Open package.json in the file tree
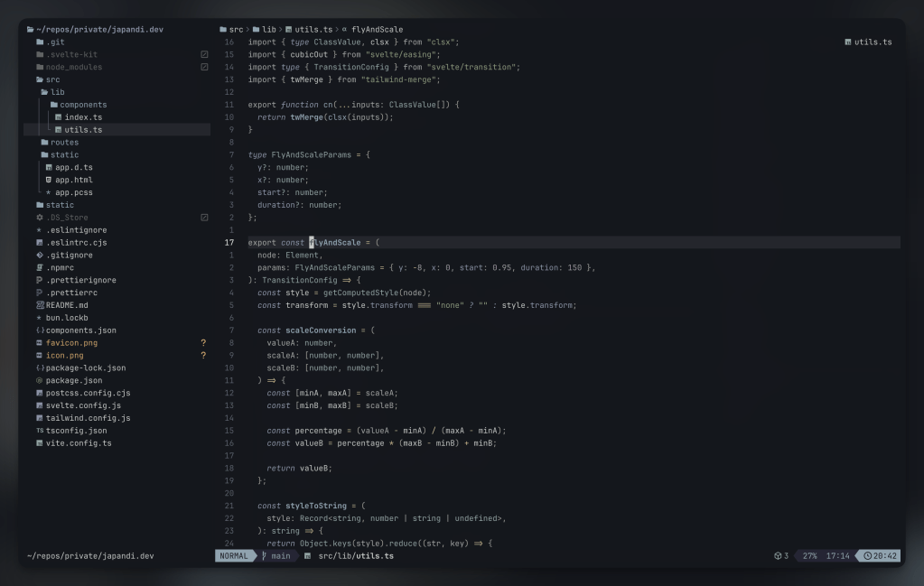Screen dimensions: 924x586 coord(74,380)
